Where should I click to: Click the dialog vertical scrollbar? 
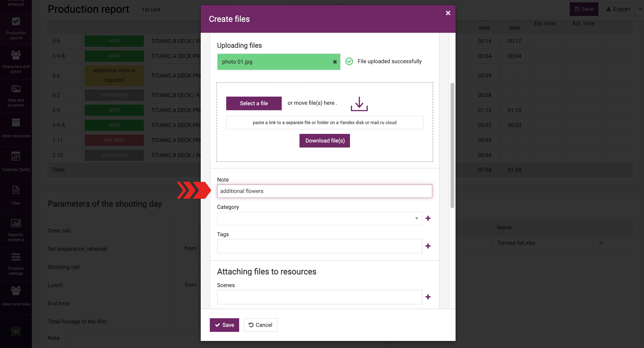pos(452,145)
